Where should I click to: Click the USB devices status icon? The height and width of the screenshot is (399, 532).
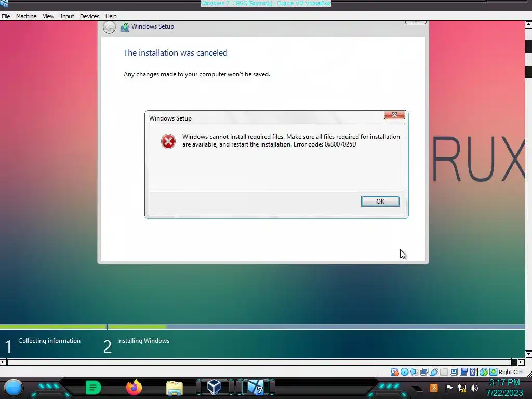coord(434,372)
